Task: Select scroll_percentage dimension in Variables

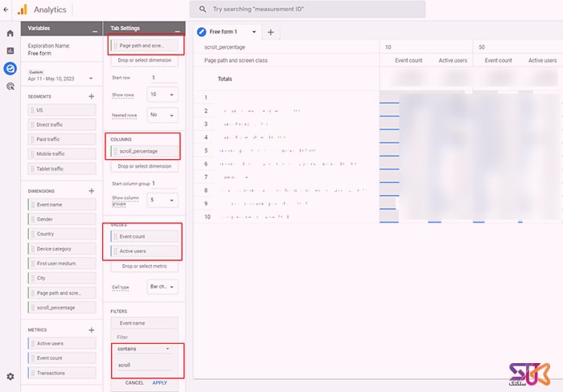Action: 62,308
